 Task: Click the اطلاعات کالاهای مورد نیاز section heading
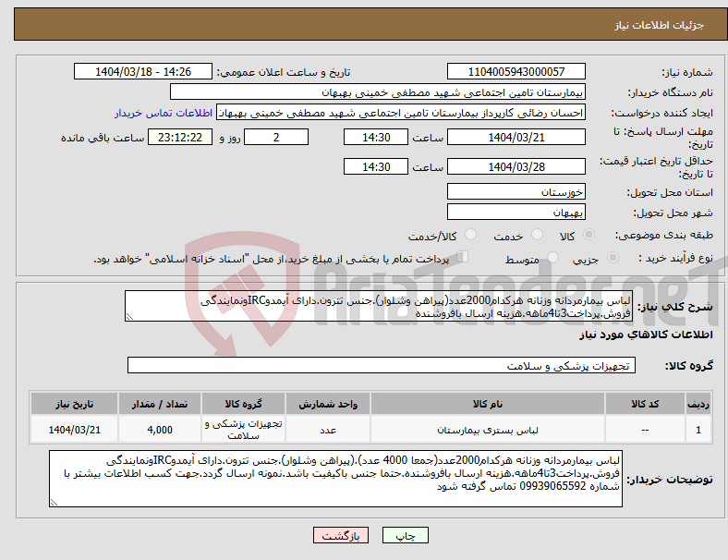click(x=646, y=335)
